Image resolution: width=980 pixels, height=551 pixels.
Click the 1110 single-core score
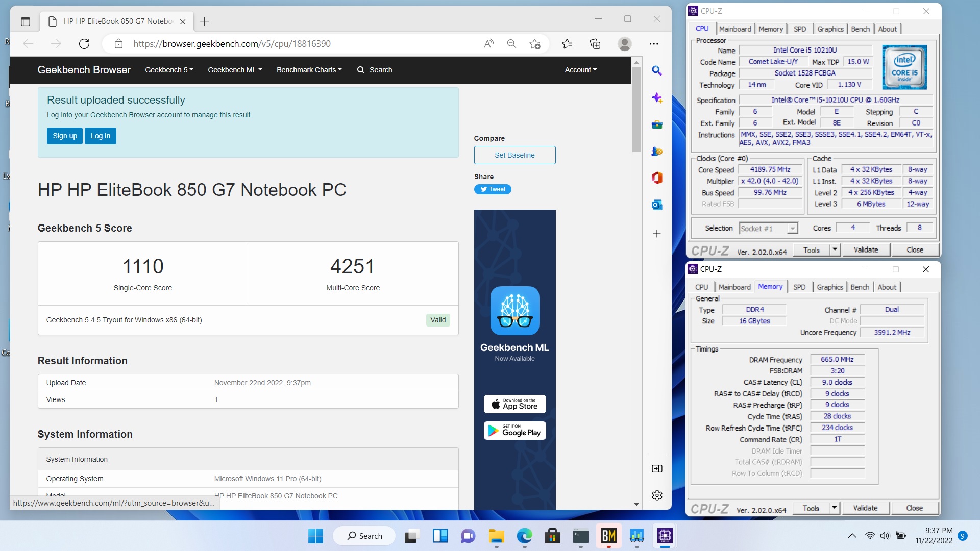coord(143,266)
